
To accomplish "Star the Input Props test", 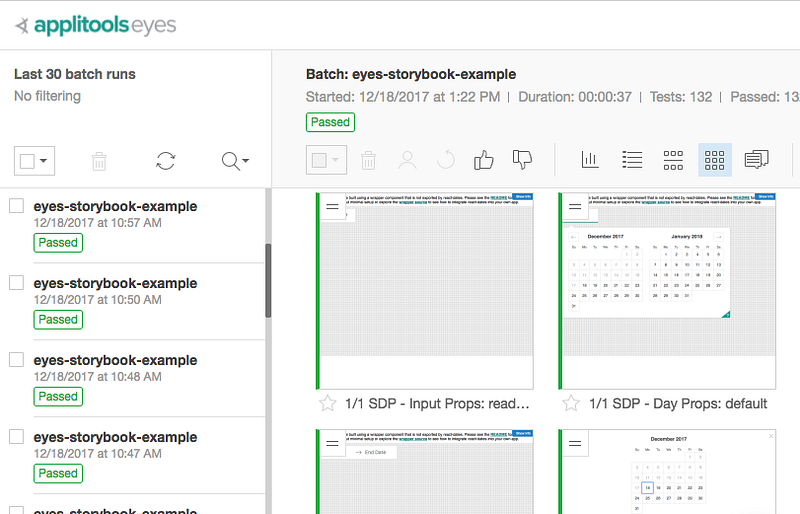I will pyautogui.click(x=327, y=404).
